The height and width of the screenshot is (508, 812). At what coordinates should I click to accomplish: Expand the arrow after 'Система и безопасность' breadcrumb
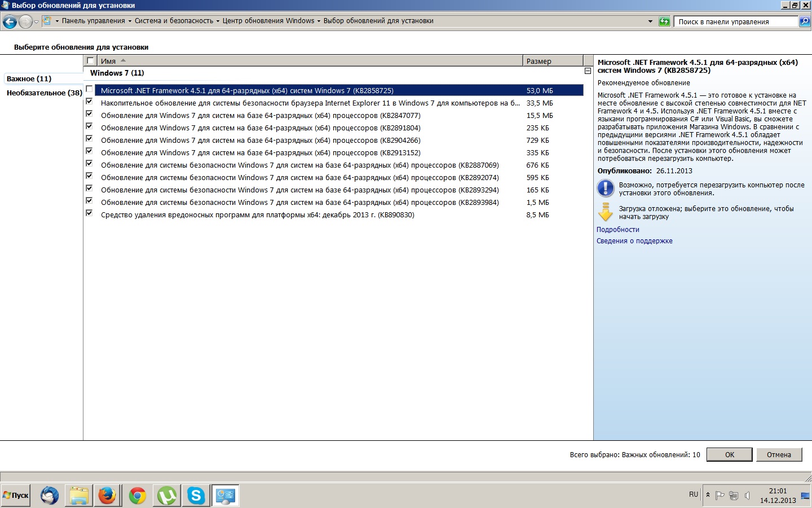(x=218, y=21)
